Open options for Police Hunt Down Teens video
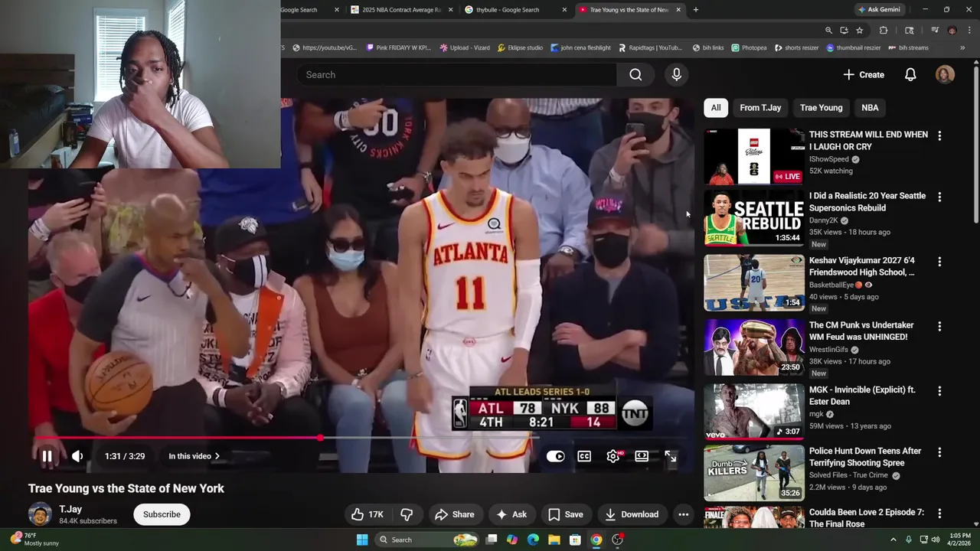Image resolution: width=980 pixels, height=551 pixels. [939, 452]
